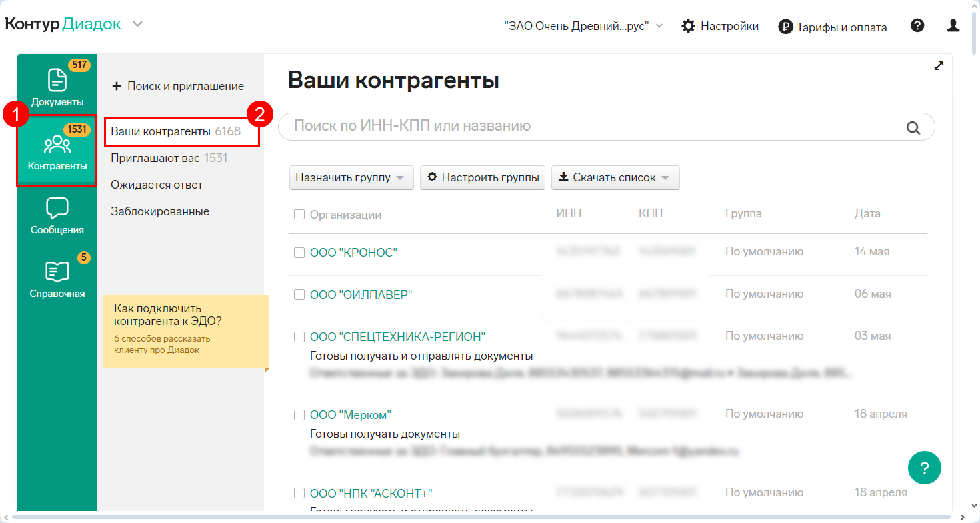This screenshot has width=980, height=523.
Task: Select Приглашают вас menu item
Action: point(169,158)
